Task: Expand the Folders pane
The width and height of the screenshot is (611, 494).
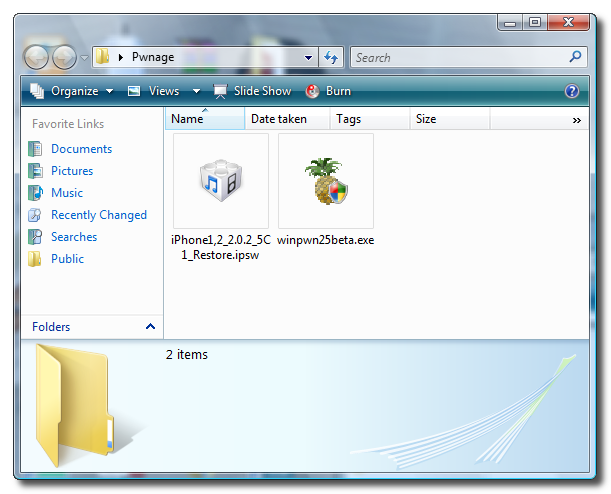Action: click(150, 326)
